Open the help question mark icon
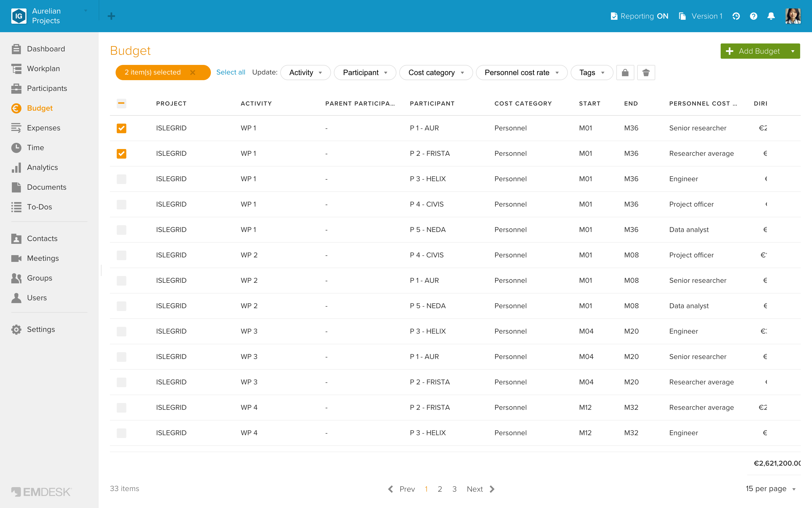Image resolution: width=812 pixels, height=508 pixels. [753, 16]
